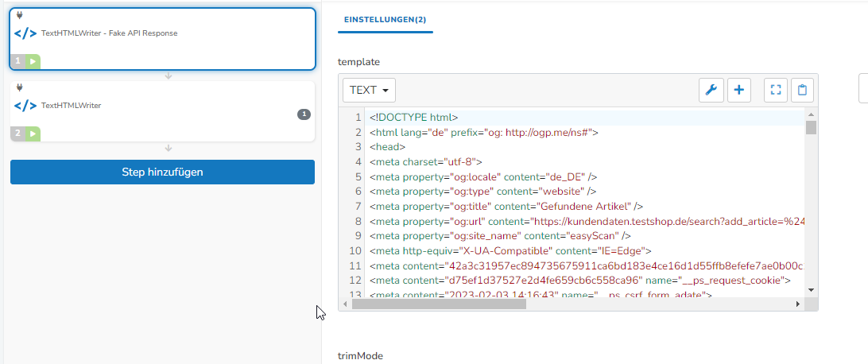Image resolution: width=868 pixels, height=364 pixels.
Task: Place cursor on the DOCTYPE line in the editor
Action: click(x=413, y=118)
